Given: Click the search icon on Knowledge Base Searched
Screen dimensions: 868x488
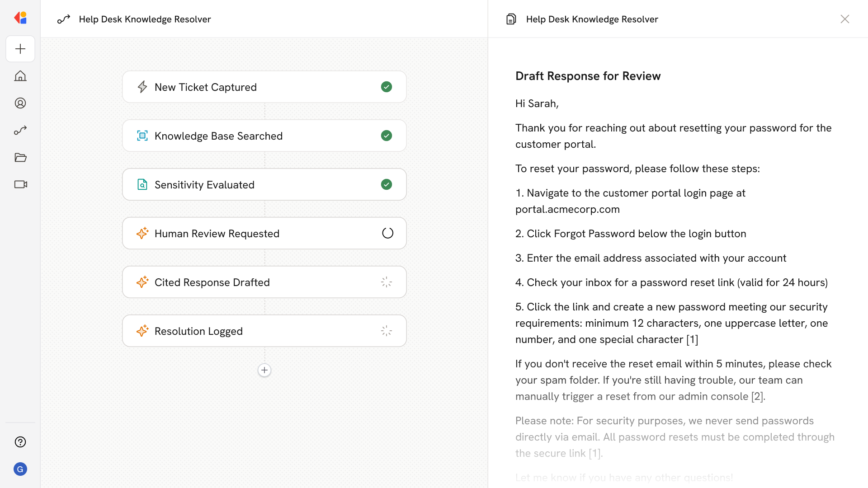Looking at the screenshot, I should coord(142,136).
